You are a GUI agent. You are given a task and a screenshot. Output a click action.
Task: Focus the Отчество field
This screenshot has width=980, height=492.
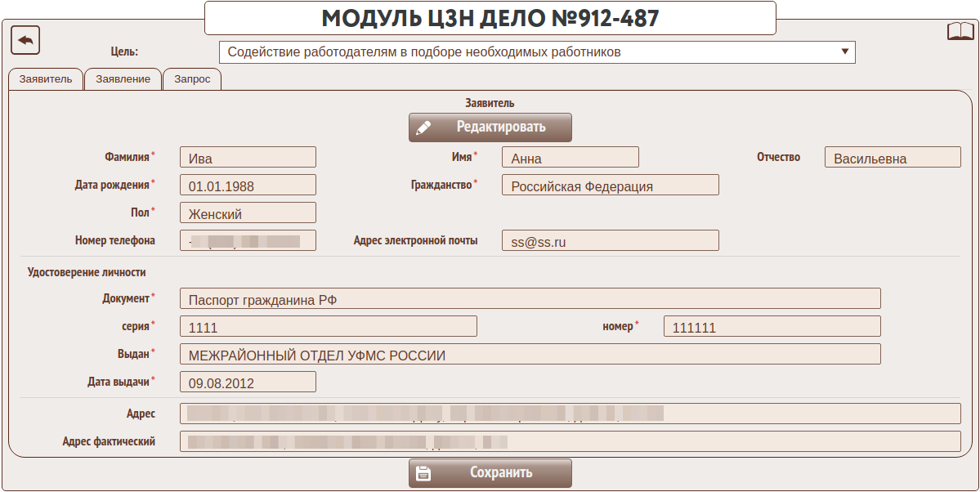[x=893, y=158]
